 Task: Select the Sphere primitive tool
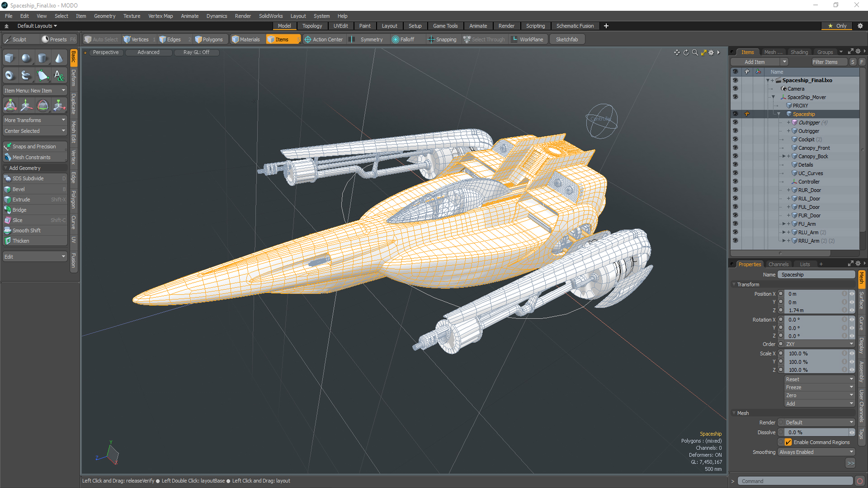tap(26, 58)
